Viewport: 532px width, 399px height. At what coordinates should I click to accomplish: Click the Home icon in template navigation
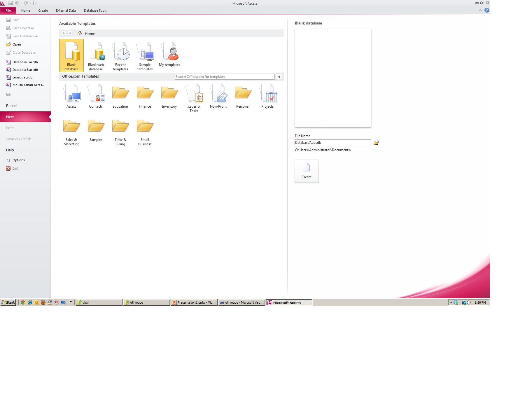(80, 33)
